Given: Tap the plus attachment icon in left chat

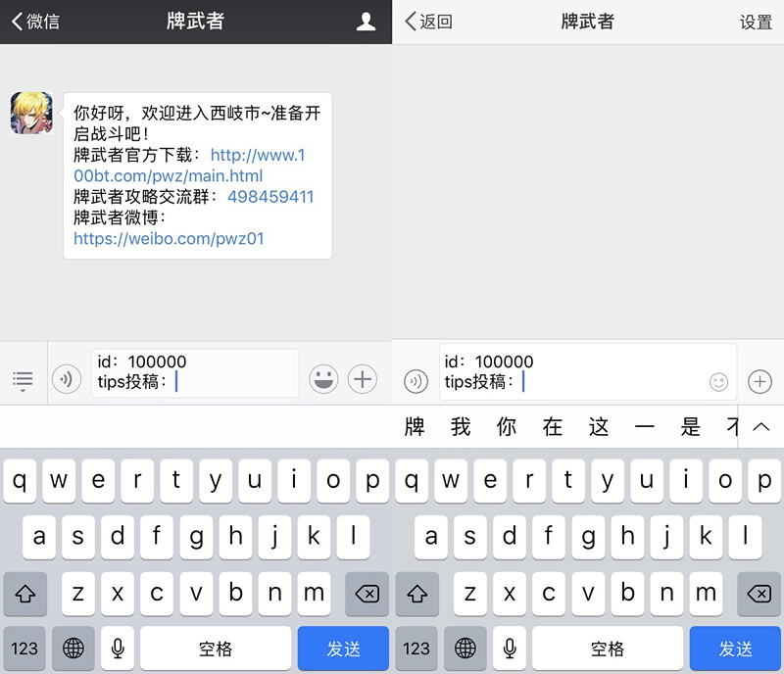Looking at the screenshot, I should [x=363, y=379].
